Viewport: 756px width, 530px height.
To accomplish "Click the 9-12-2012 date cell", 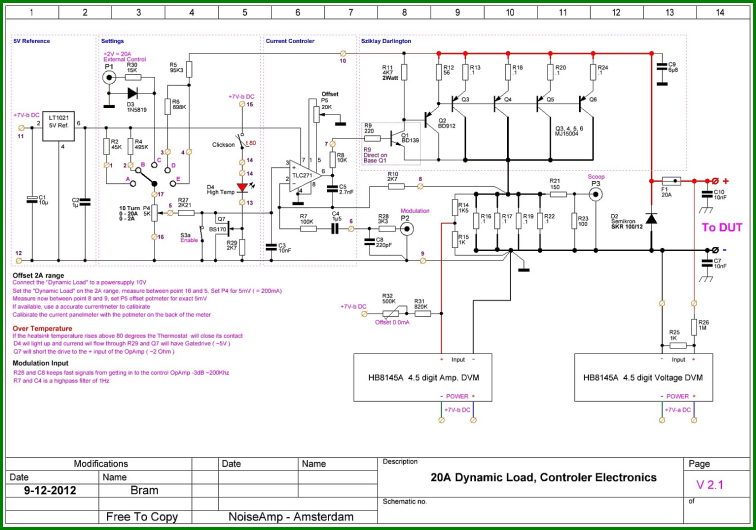I will (51, 490).
